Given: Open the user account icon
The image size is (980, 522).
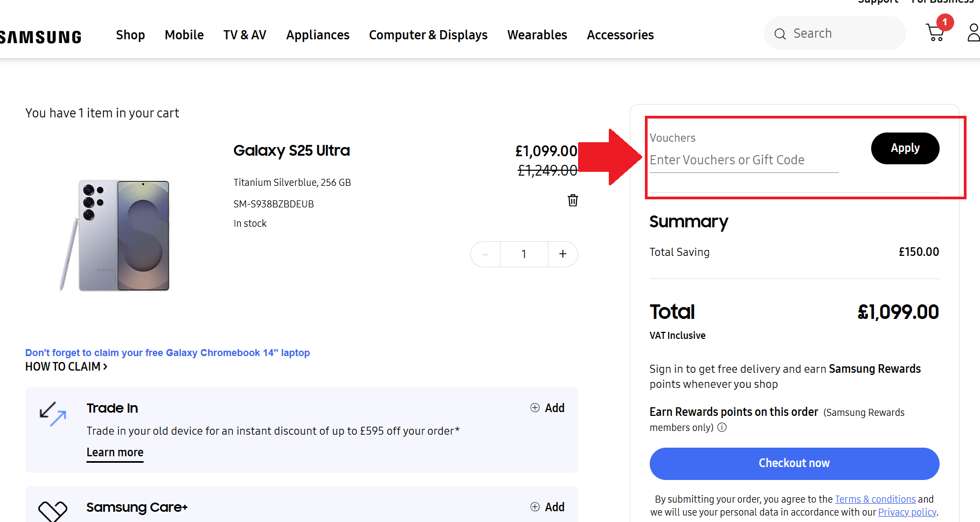Looking at the screenshot, I should [x=974, y=32].
